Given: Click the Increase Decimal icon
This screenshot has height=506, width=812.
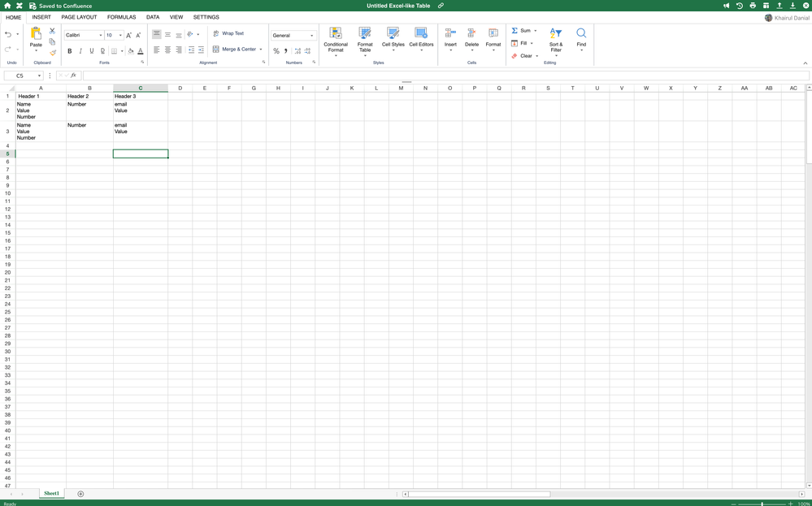Looking at the screenshot, I should 296,50.
